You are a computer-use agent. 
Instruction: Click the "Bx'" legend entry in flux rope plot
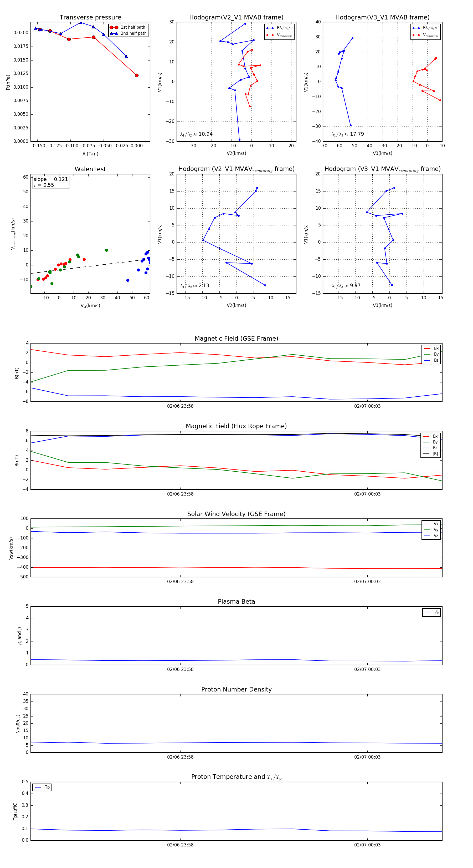[431, 436]
